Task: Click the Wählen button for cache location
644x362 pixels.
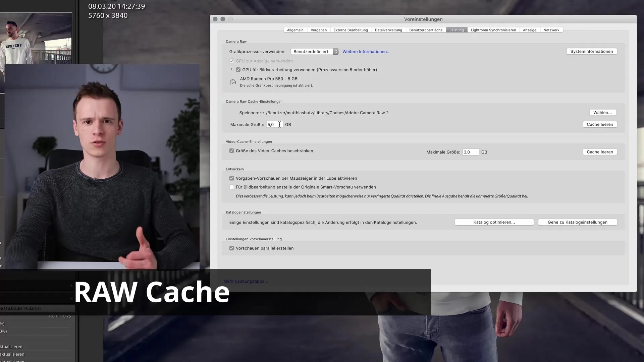Action: coord(602,113)
